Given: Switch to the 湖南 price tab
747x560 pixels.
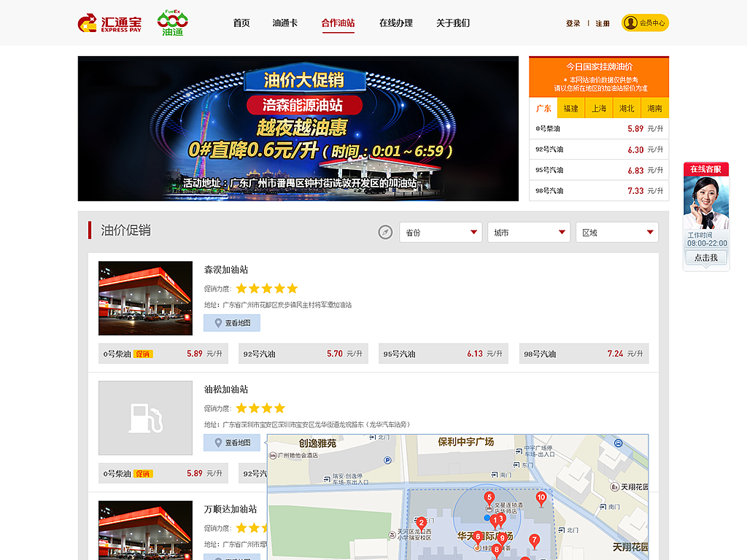Looking at the screenshot, I should pyautogui.click(x=654, y=109).
